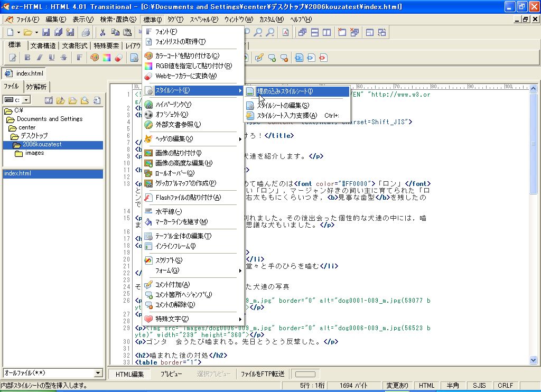Click ファイルをFTP転送 button

pyautogui.click(x=263, y=374)
